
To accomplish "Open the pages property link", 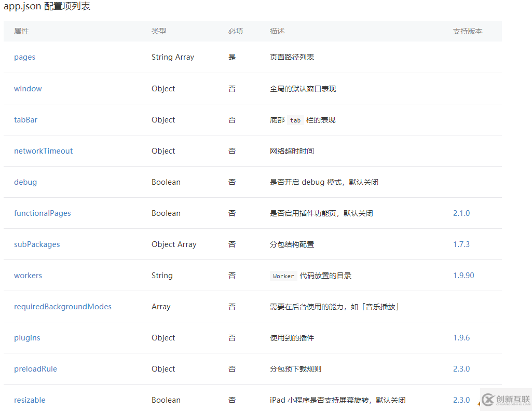I will (24, 57).
